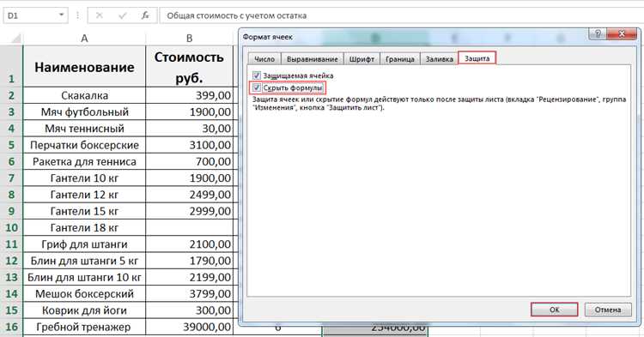
Task: Select row 10 header
Action: click(11, 227)
